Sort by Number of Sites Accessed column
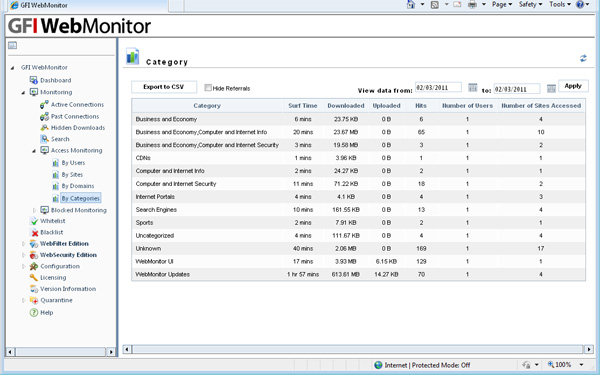Viewport: 600px width, 375px height. [x=541, y=106]
